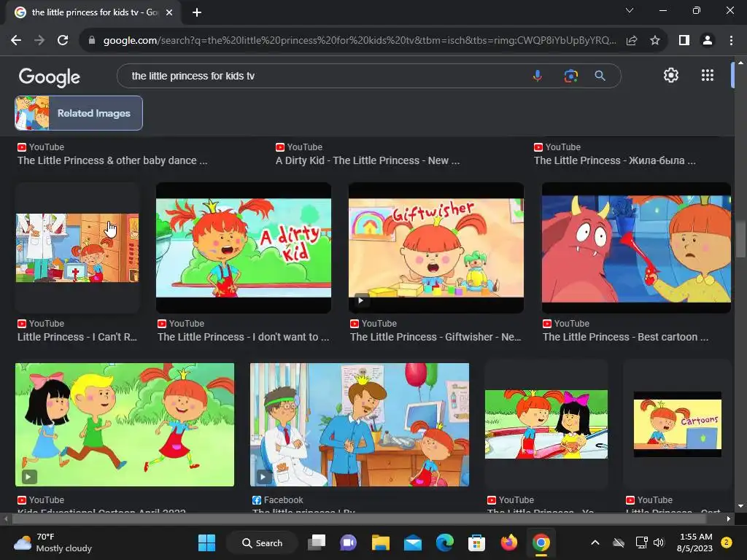Switch to Chrome in the taskbar
The image size is (747, 560).
click(x=541, y=542)
